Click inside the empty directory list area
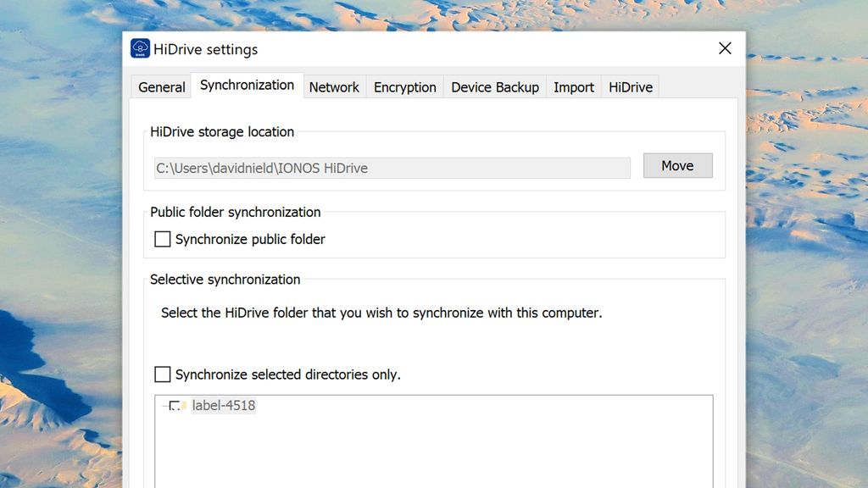Screen dimensions: 868x488 432,449
